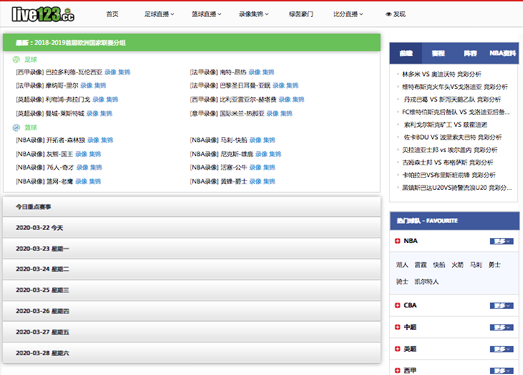Open the 骑士 team link

click(x=402, y=282)
